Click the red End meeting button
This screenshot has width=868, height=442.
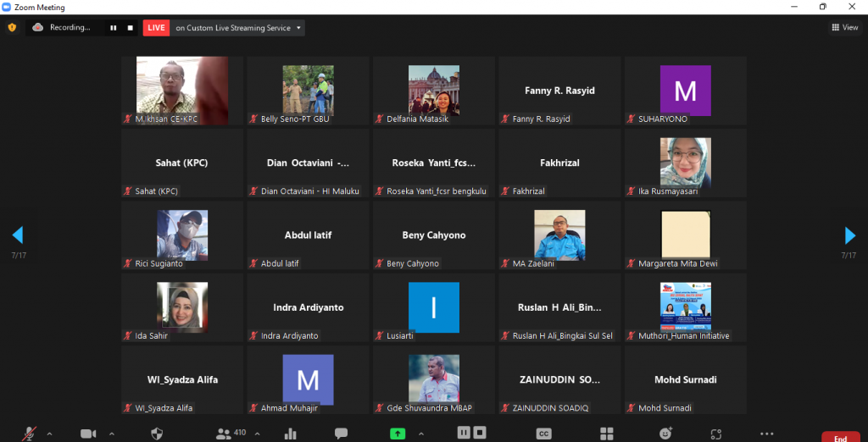coord(840,437)
